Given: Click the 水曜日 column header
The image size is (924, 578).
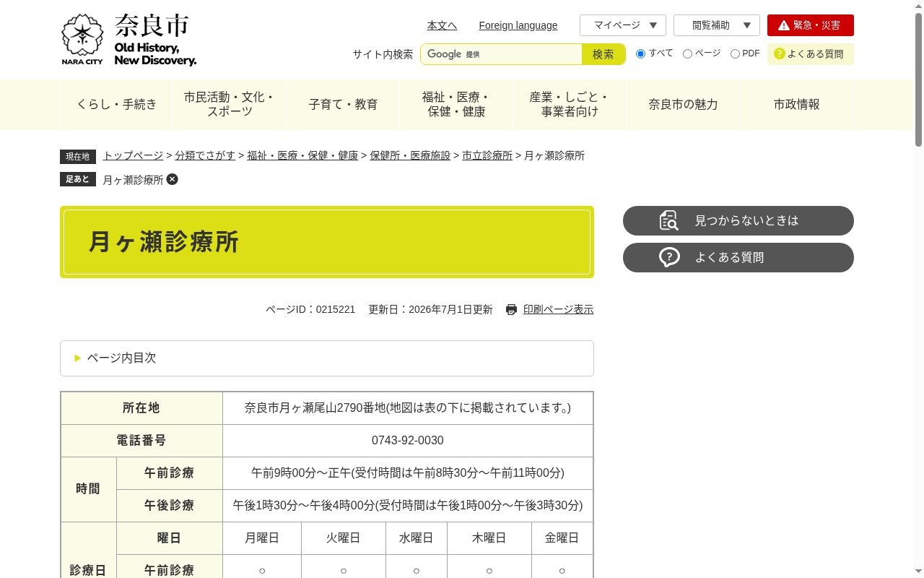Looking at the screenshot, I should click(x=417, y=538).
